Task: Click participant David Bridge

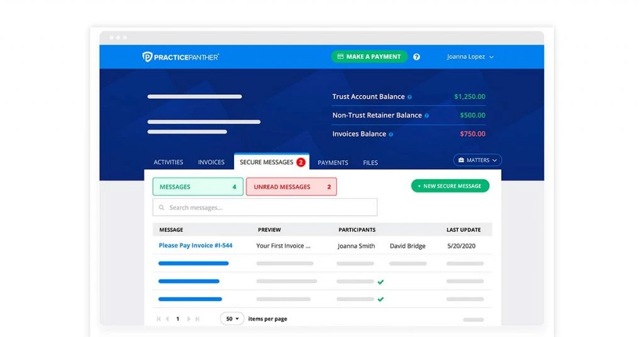Action: click(x=408, y=246)
